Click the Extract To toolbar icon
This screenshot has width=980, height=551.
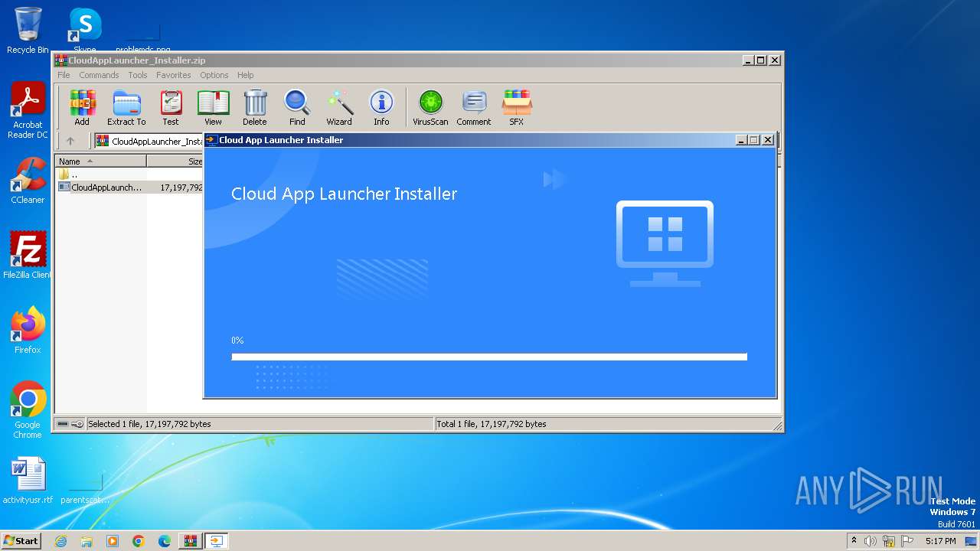point(126,108)
